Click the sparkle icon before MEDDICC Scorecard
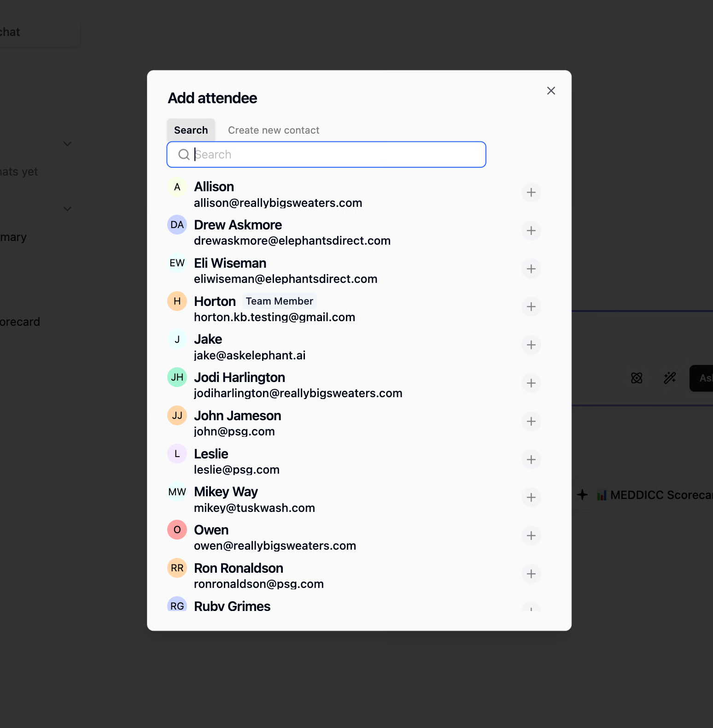Image resolution: width=713 pixels, height=728 pixels. point(582,495)
